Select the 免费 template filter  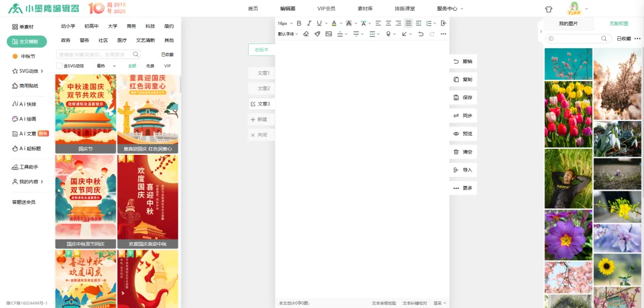[x=150, y=66]
